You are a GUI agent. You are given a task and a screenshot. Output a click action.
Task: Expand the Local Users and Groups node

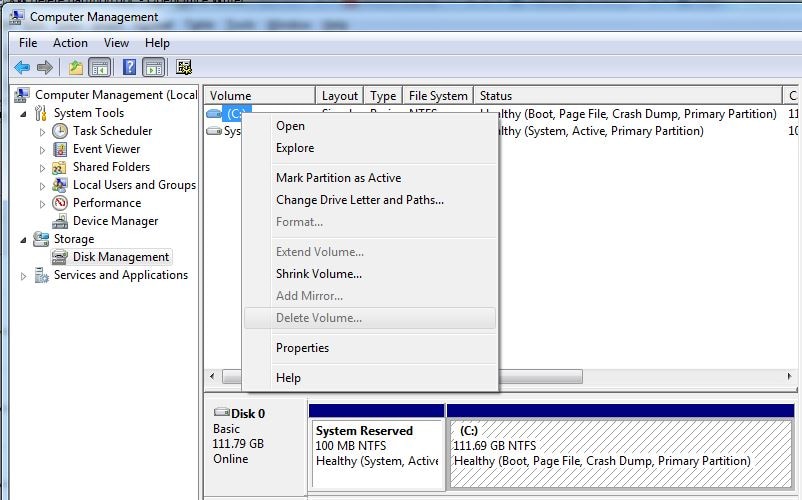tap(42, 186)
